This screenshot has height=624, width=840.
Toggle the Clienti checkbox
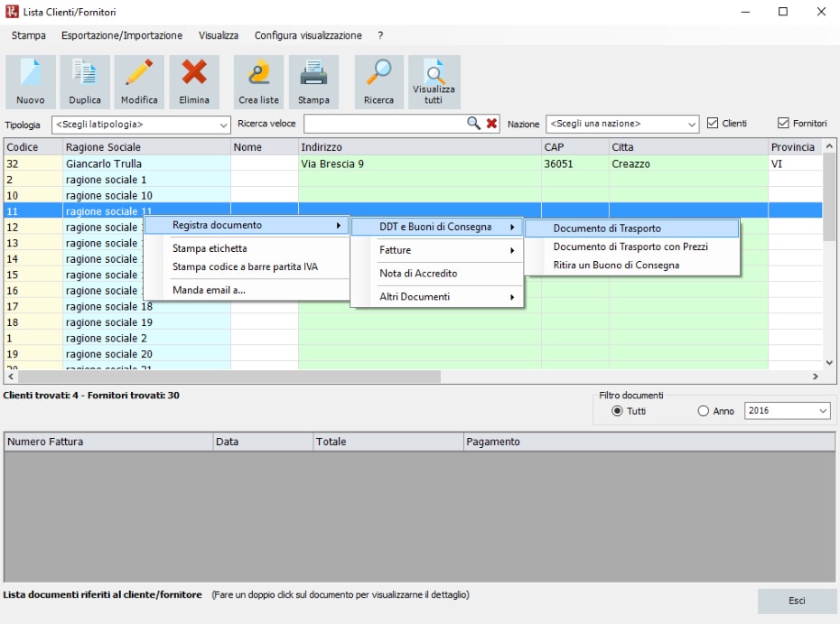point(713,123)
